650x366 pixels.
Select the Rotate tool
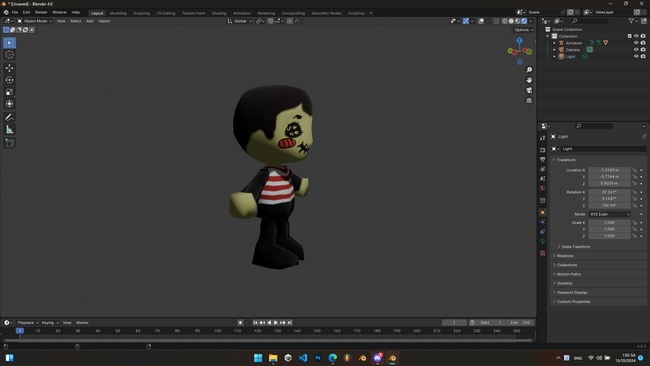pos(10,80)
